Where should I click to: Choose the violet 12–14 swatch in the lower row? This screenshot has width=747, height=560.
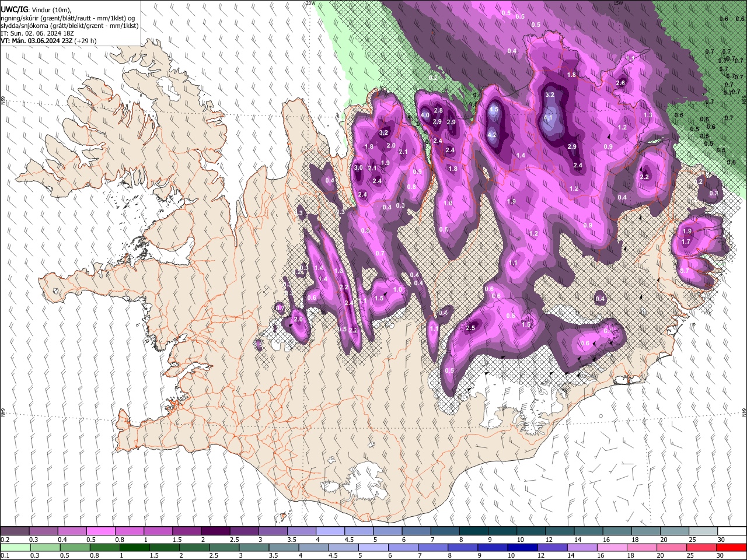pyautogui.click(x=552, y=548)
